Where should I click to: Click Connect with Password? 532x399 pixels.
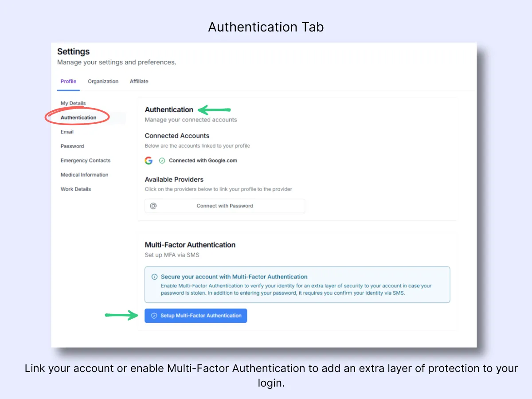224,206
